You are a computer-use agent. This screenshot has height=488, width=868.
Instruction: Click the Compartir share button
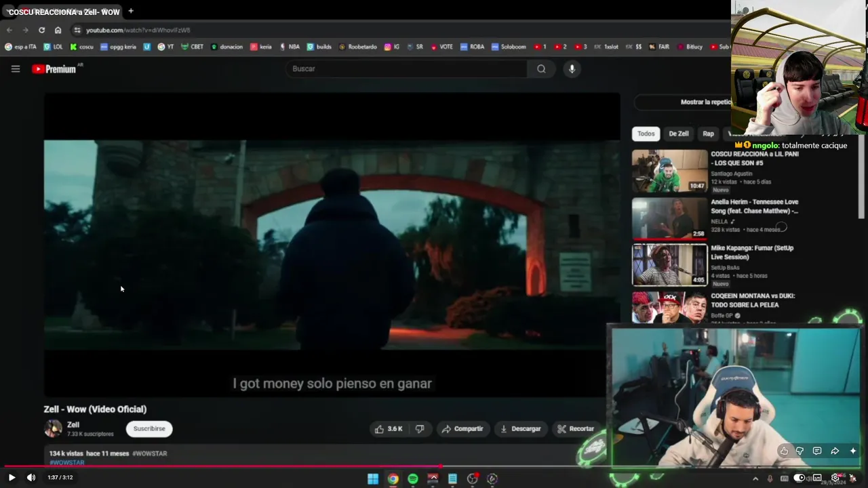pyautogui.click(x=462, y=428)
